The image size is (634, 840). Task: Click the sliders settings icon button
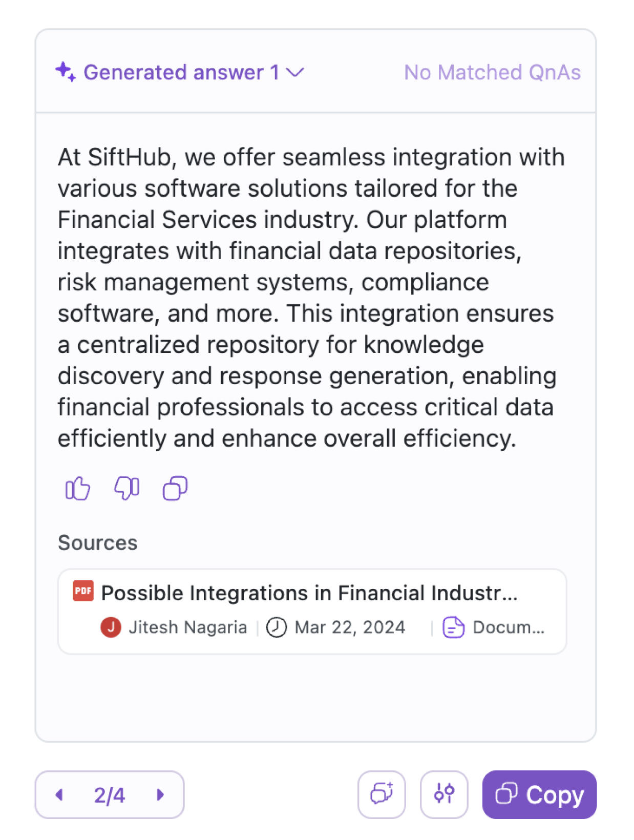pos(443,794)
